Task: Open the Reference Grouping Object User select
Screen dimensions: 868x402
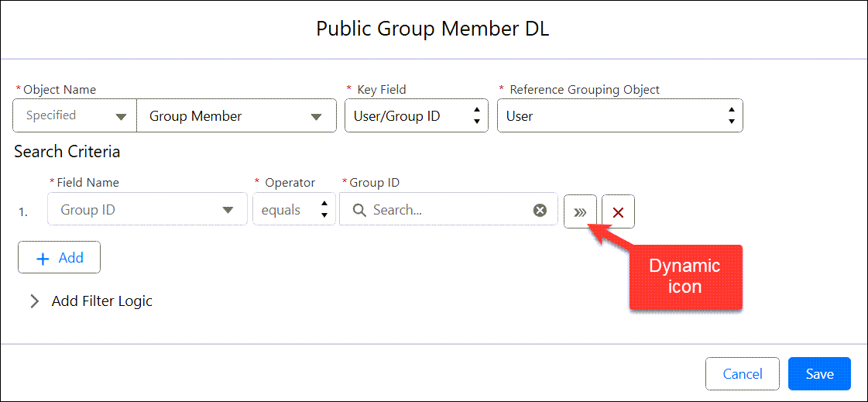Action: click(620, 115)
